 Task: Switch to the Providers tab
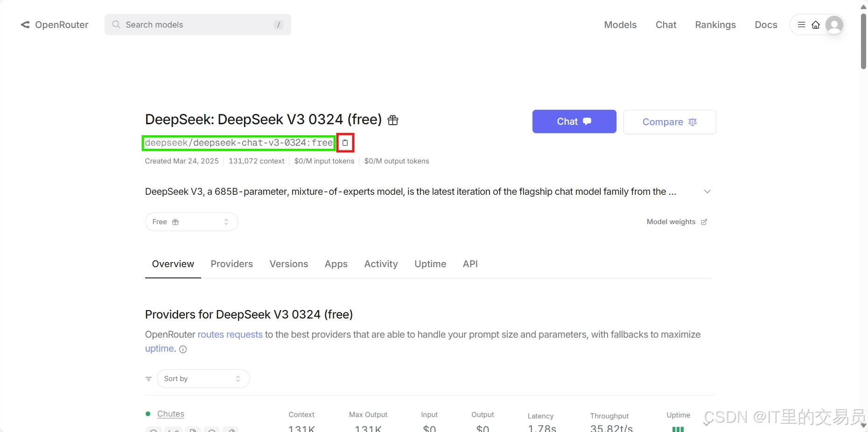pyautogui.click(x=232, y=264)
